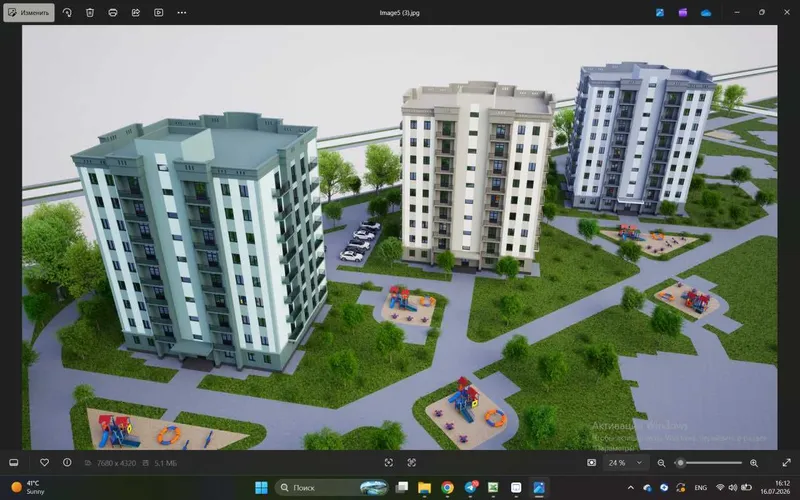
Task: Click the ENG language indicator
Action: coord(701,488)
